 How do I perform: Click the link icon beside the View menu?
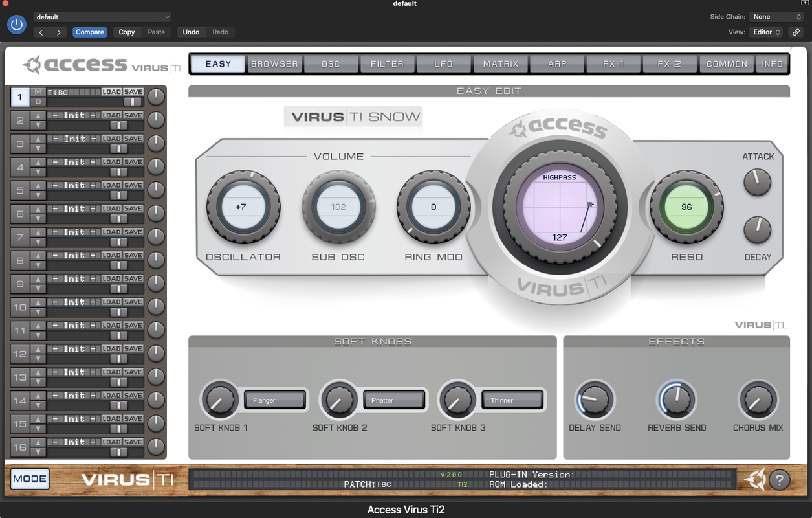click(797, 32)
